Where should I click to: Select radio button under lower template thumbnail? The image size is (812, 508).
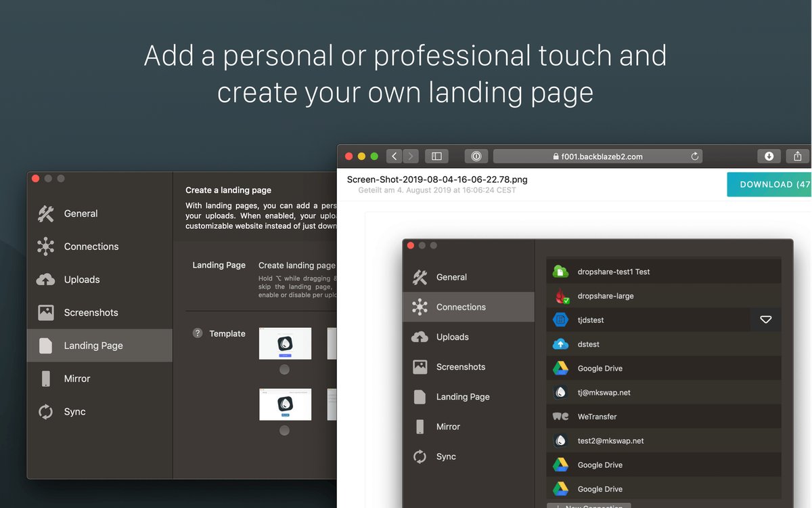click(284, 430)
